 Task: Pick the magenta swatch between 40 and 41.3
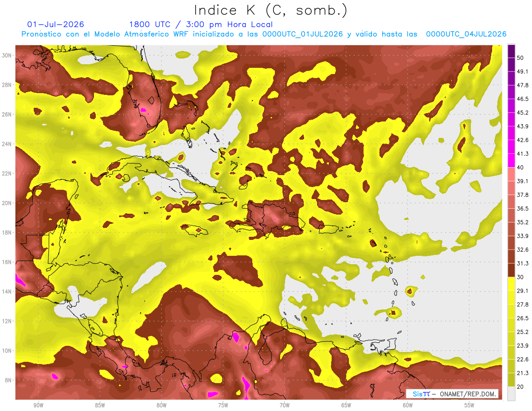point(511,161)
